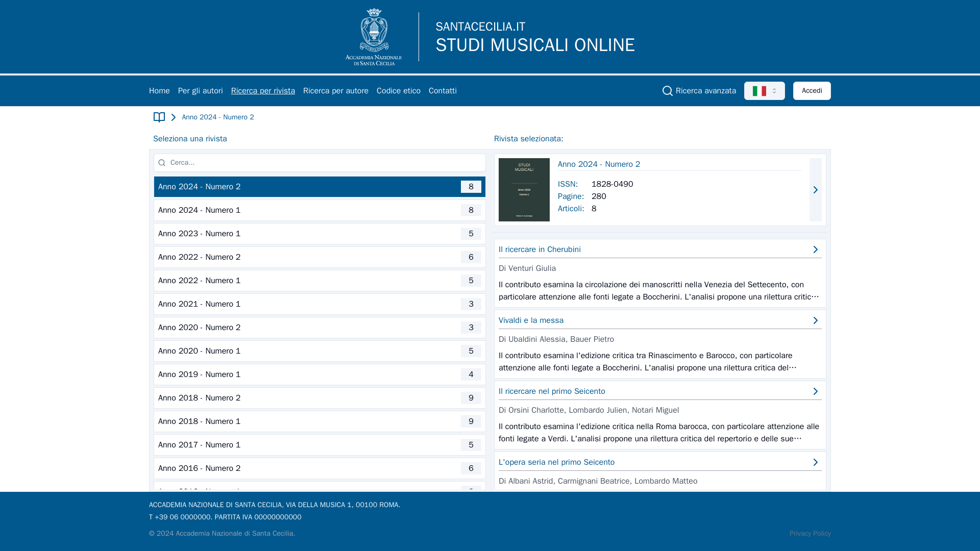Open the article Vivaldi e la messa
The height and width of the screenshot is (551, 980).
pos(531,320)
